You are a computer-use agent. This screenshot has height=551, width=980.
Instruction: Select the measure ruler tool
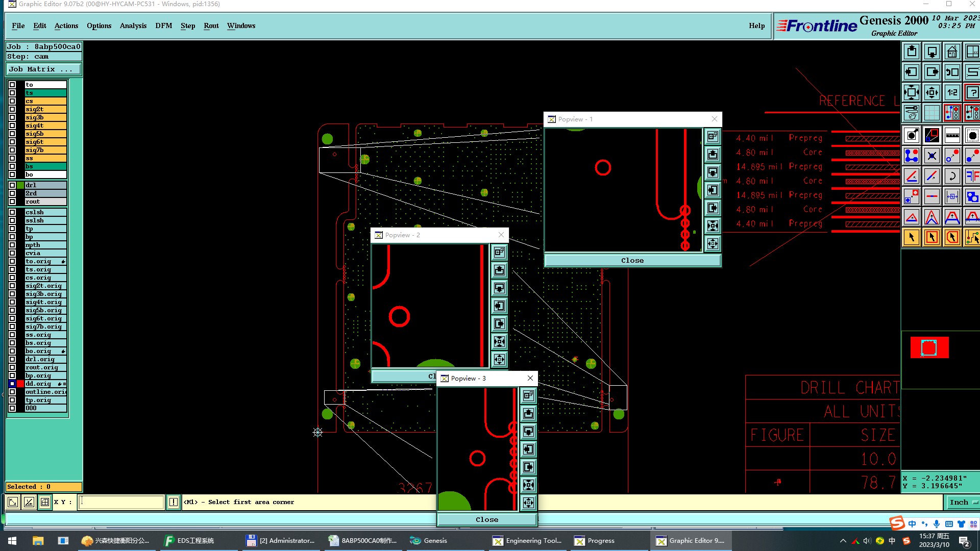point(952,136)
